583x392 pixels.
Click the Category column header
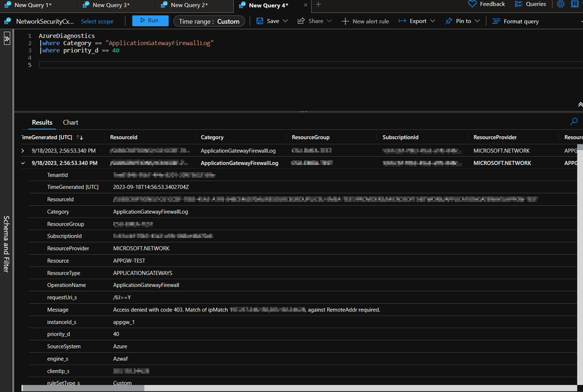tap(212, 138)
